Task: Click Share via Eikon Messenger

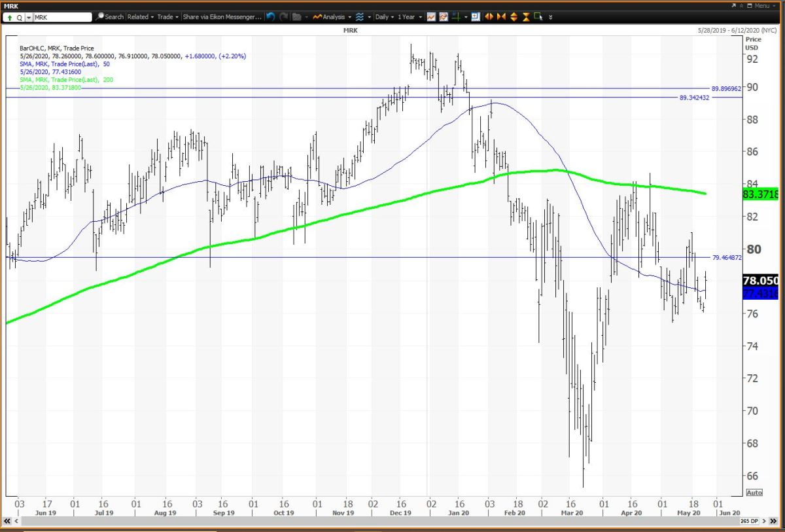Action: tap(222, 16)
